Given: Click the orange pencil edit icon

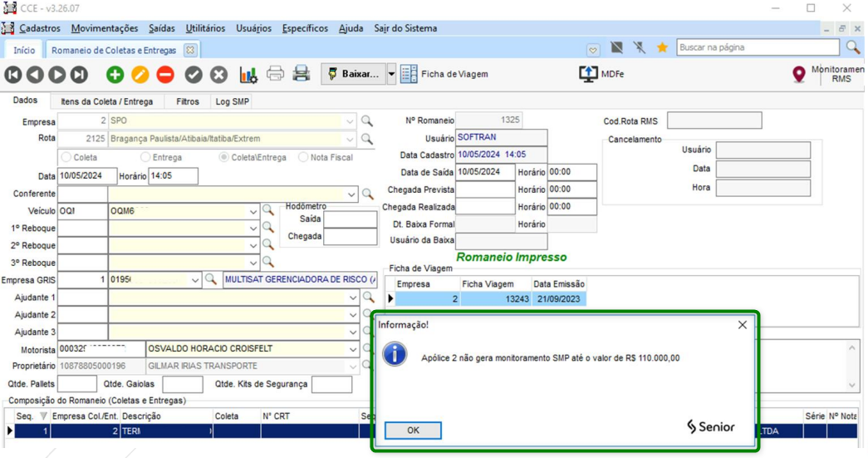Looking at the screenshot, I should coord(140,75).
